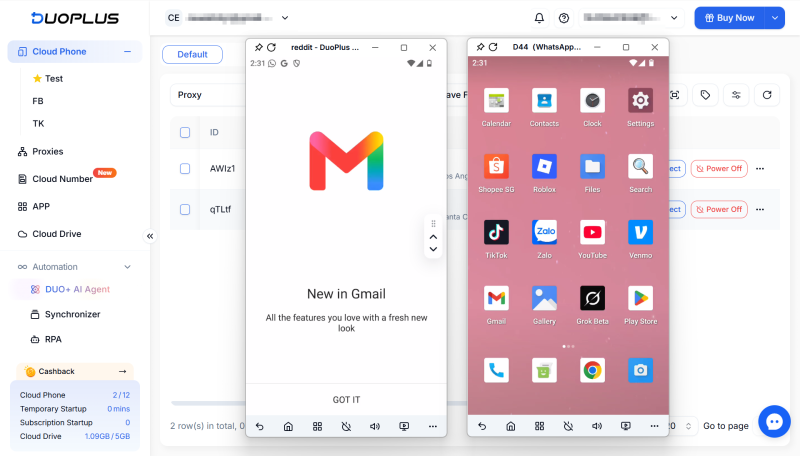Click tag icon in table toolbar

pos(705,95)
